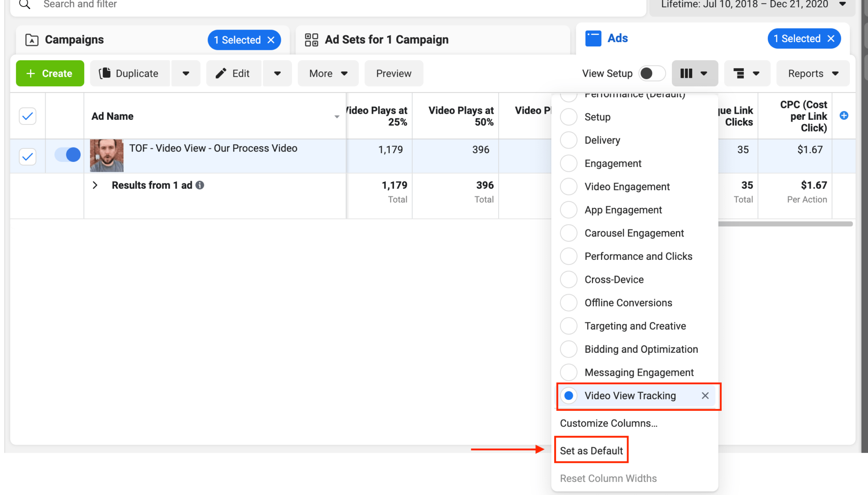Open the Duplicate dropdown arrow

pos(186,73)
